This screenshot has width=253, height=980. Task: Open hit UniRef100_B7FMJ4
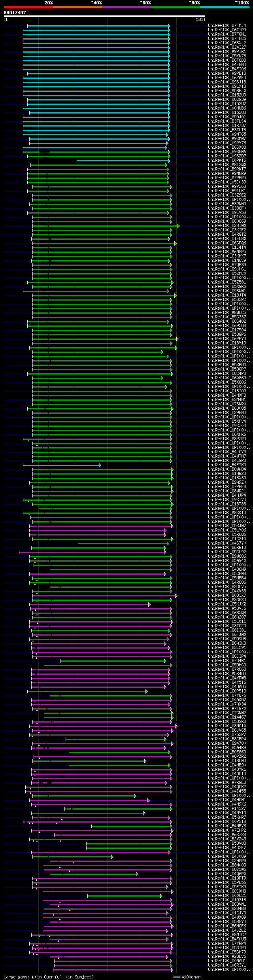click(227, 25)
